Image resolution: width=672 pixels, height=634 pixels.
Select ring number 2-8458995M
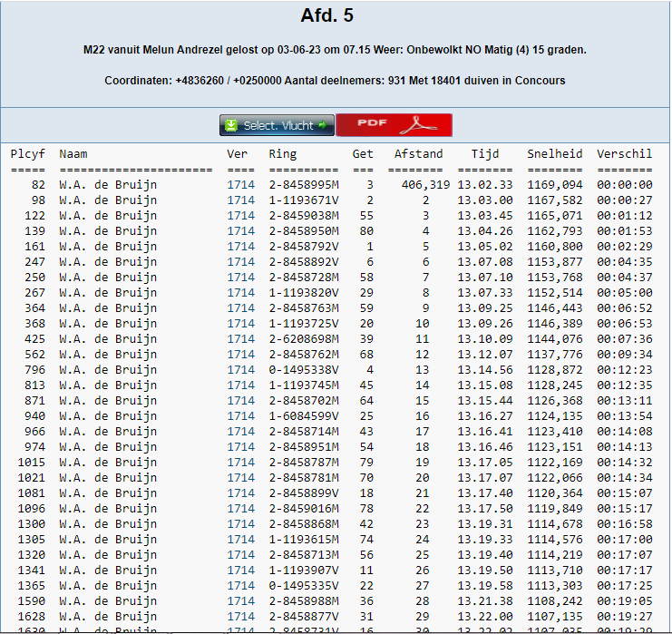(x=304, y=185)
